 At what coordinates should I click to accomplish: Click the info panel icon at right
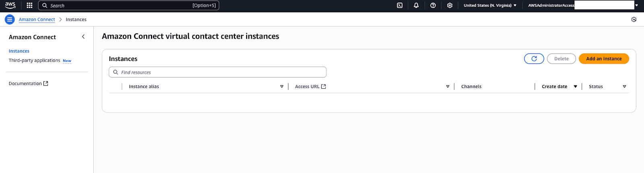tap(634, 19)
